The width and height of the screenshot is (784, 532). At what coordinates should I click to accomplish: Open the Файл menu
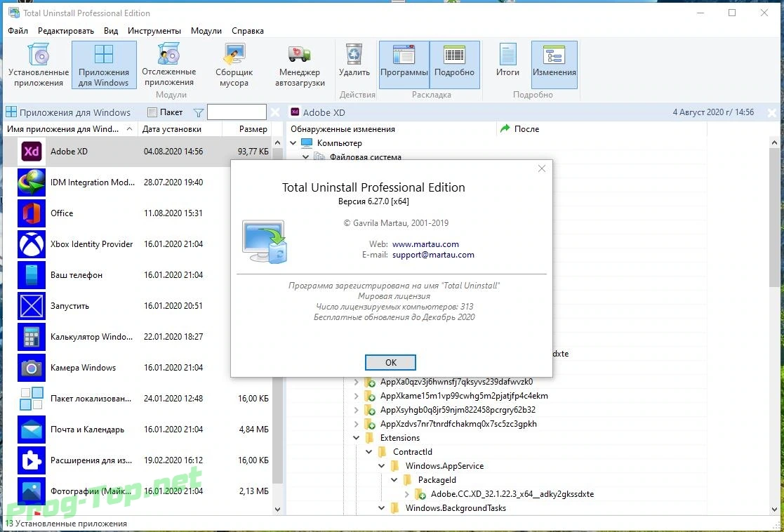click(x=18, y=31)
